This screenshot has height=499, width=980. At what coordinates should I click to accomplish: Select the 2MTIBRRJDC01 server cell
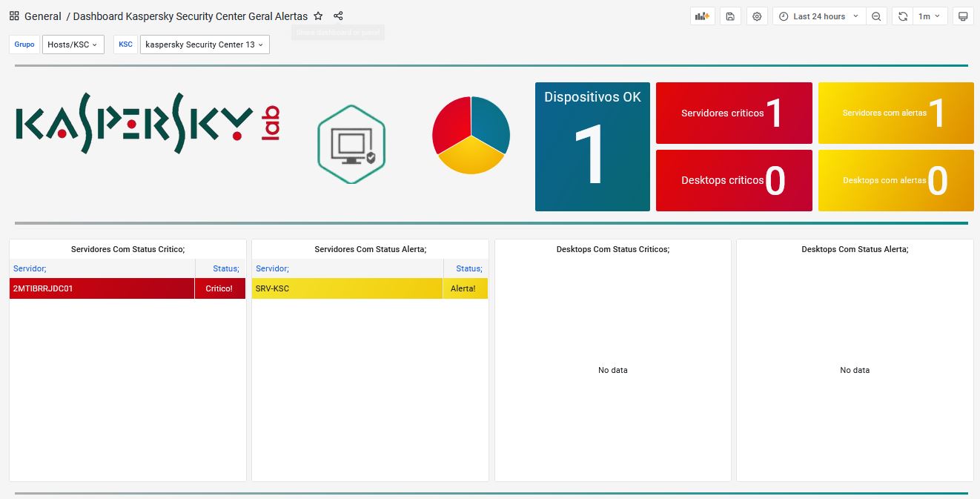102,288
